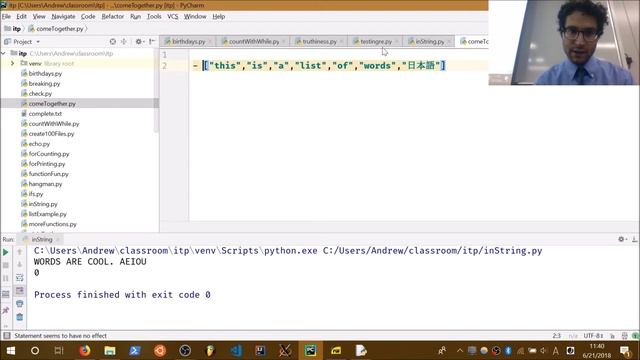Toggle the read-only lock icon in status bar
640x360 pixels.
pos(613,336)
